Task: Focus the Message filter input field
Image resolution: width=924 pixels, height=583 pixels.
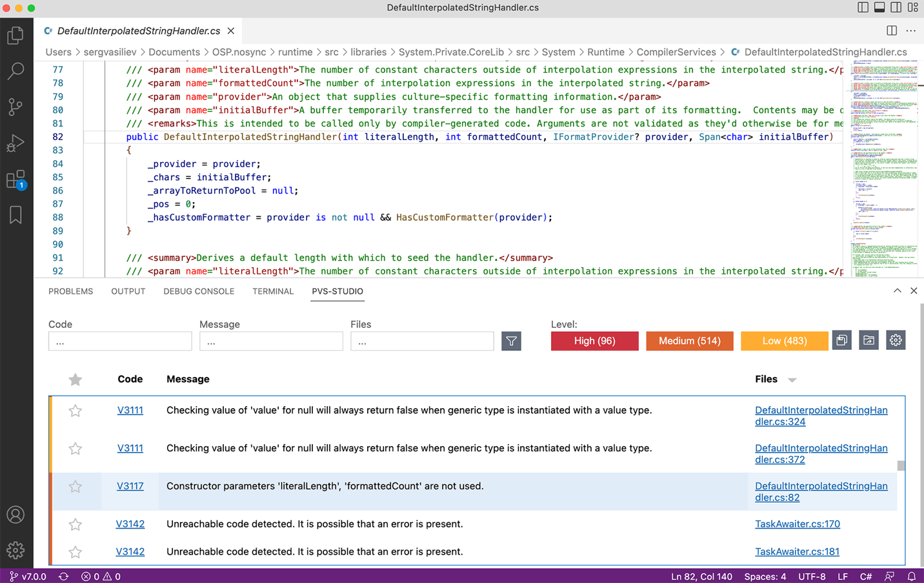Action: [x=271, y=341]
